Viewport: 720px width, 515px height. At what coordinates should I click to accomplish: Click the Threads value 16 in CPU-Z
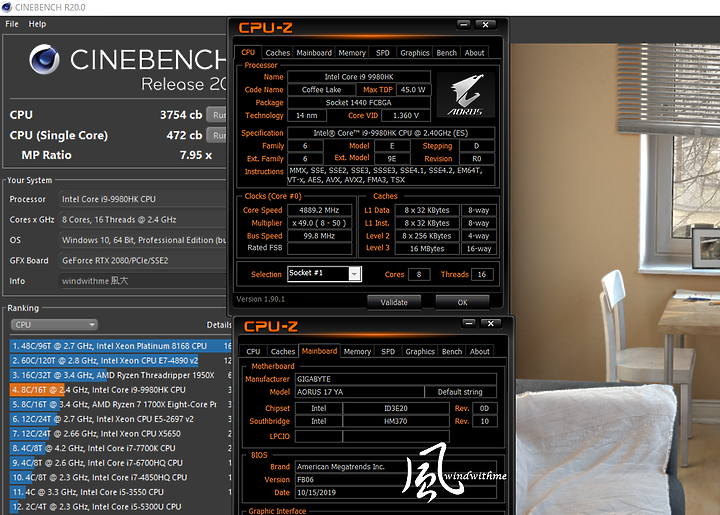tap(482, 274)
